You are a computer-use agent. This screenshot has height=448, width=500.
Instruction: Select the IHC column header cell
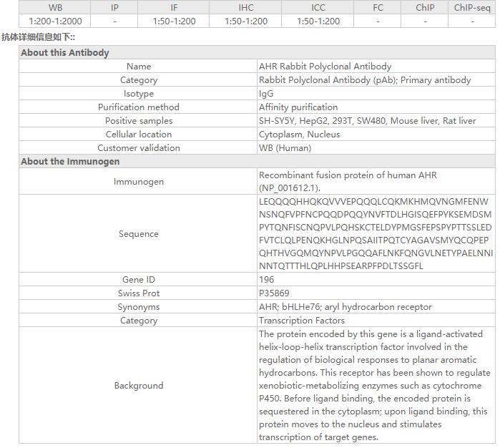point(246,7)
